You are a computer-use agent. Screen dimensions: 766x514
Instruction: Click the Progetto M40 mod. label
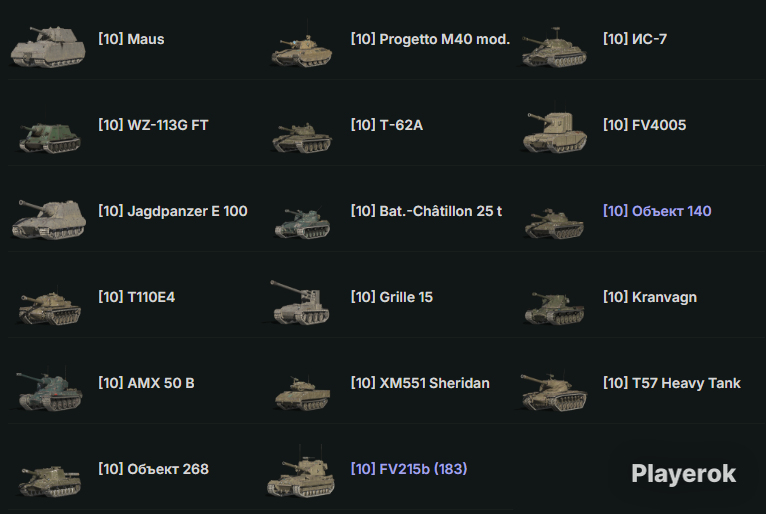coord(430,39)
